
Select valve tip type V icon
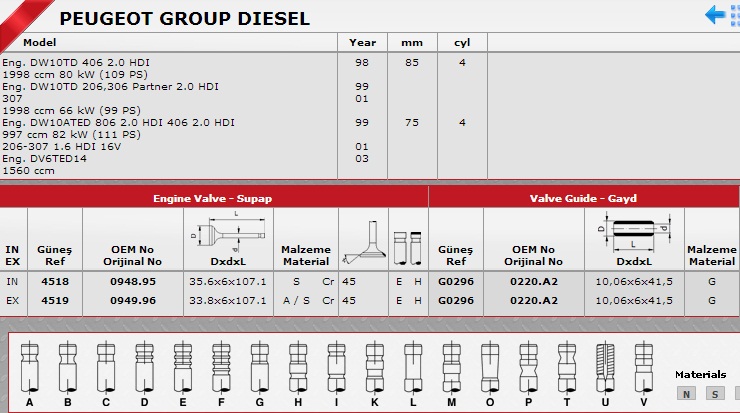(x=643, y=367)
